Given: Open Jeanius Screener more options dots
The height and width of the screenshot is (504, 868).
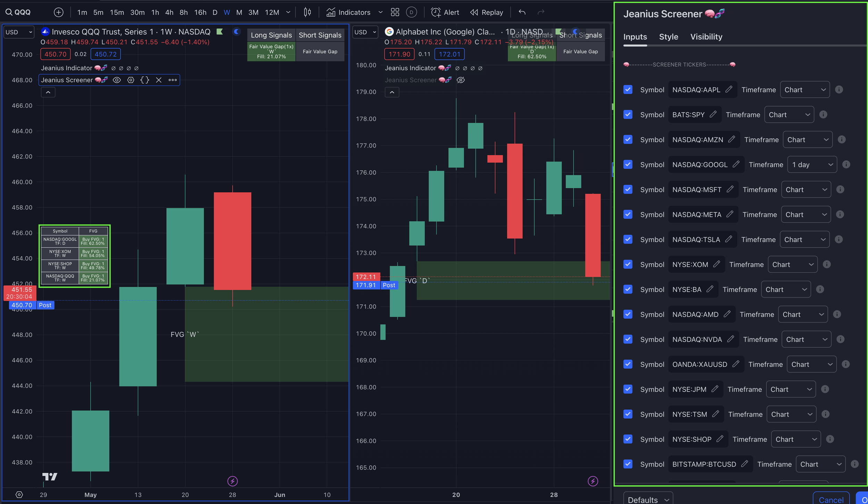Looking at the screenshot, I should point(173,80).
